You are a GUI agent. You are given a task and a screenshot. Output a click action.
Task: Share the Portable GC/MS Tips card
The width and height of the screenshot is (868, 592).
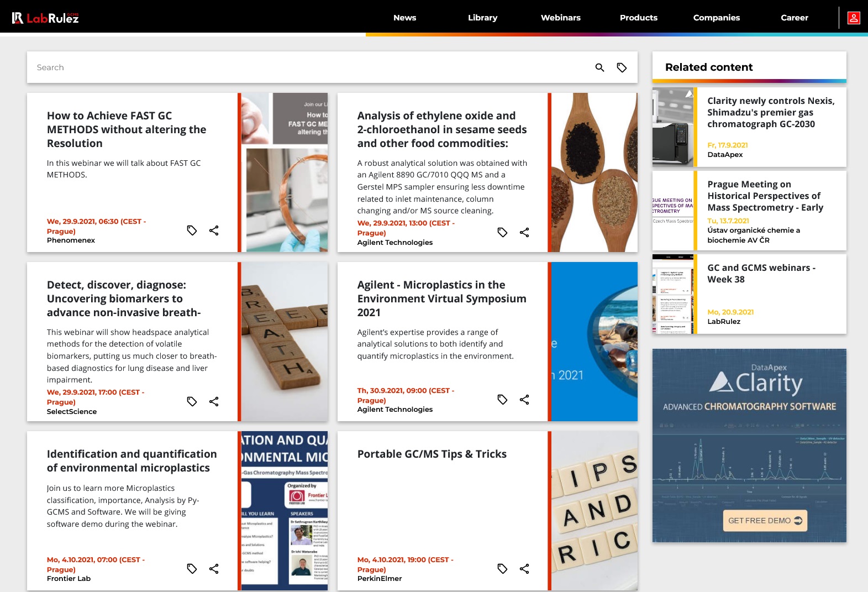(x=524, y=569)
